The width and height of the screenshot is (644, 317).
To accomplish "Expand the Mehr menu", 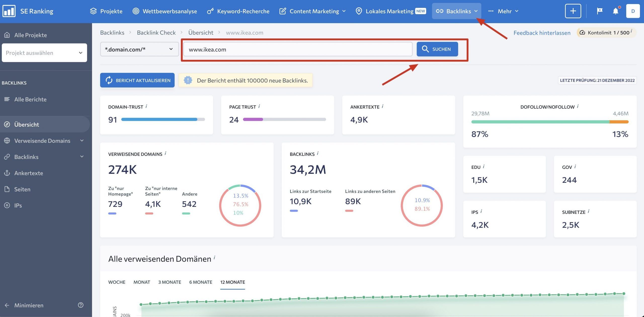I will point(503,11).
